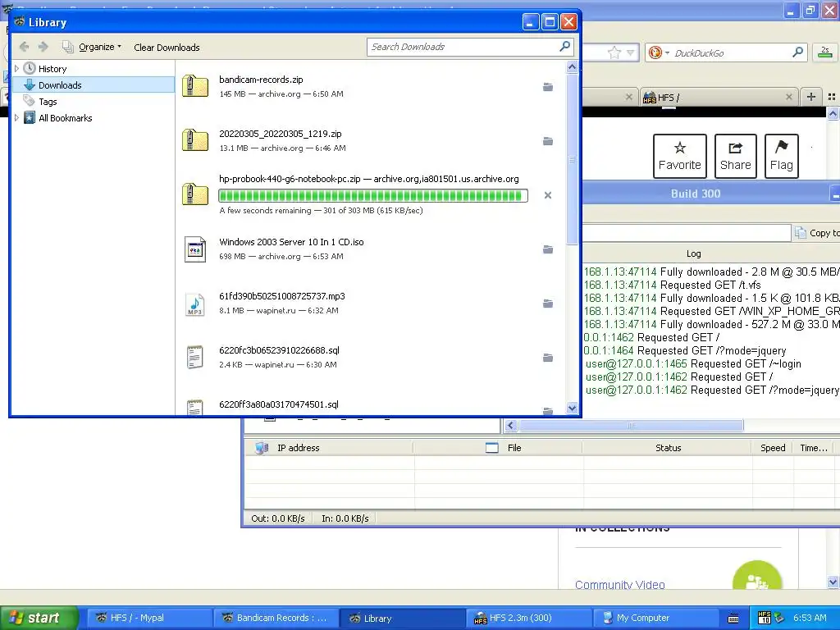Go forward in Library navigation
This screenshot has height=630, width=840.
pos(43,47)
